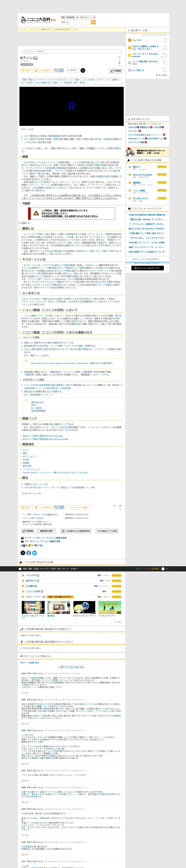Click the black R article image

click(72, 106)
